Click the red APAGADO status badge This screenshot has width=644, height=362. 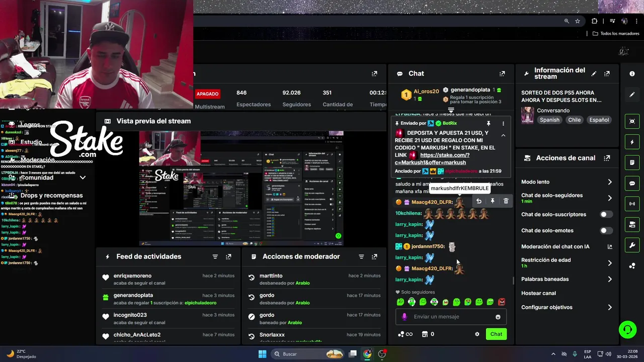(x=207, y=94)
